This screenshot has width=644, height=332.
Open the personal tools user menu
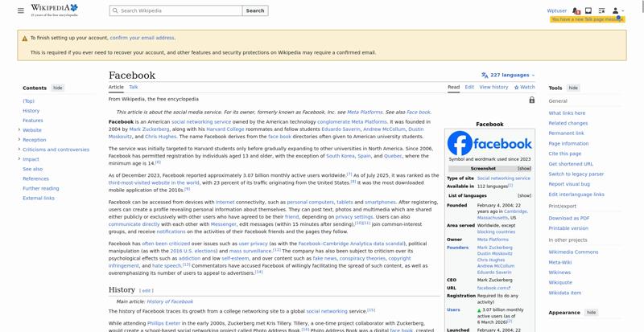617,10
